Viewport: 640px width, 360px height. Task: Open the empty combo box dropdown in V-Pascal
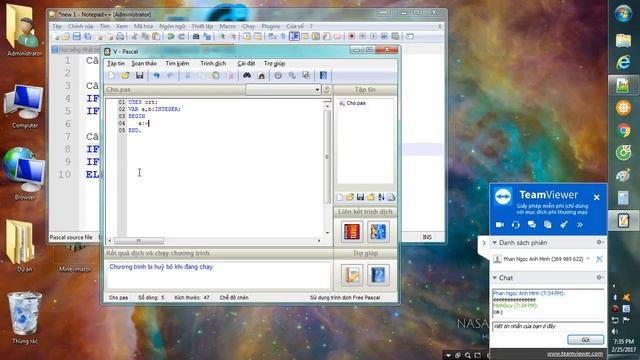point(317,90)
